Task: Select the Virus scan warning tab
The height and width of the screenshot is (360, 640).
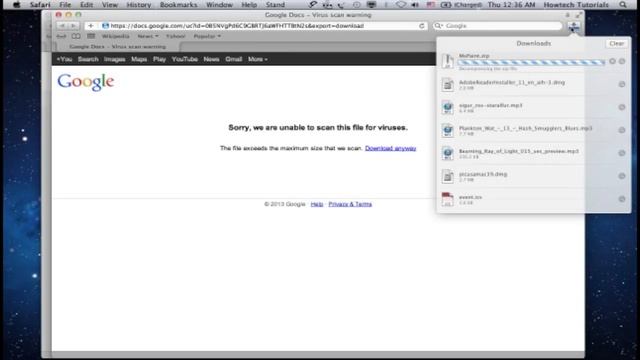Action: 118,47
